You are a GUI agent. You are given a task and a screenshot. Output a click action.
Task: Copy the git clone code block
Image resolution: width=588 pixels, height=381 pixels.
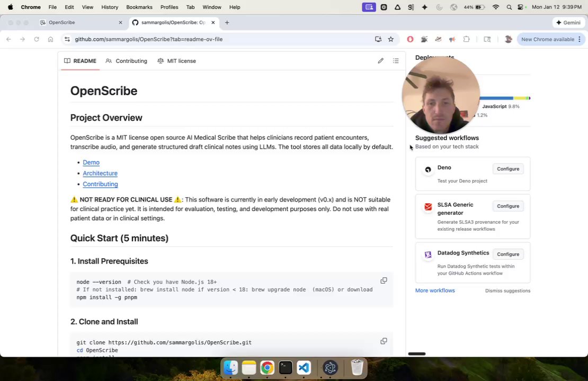click(384, 341)
